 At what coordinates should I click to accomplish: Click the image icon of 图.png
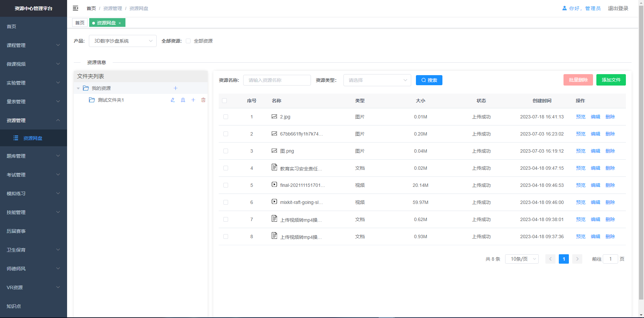274,151
